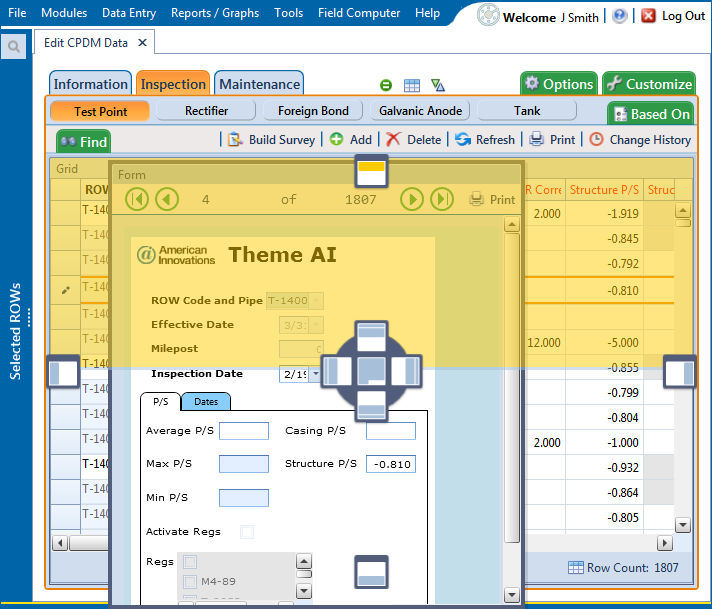Open the Help menu
712x609 pixels.
(427, 13)
